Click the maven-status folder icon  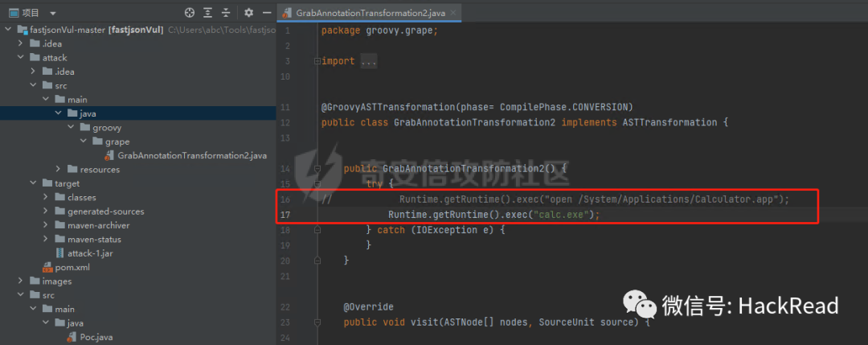coord(59,239)
